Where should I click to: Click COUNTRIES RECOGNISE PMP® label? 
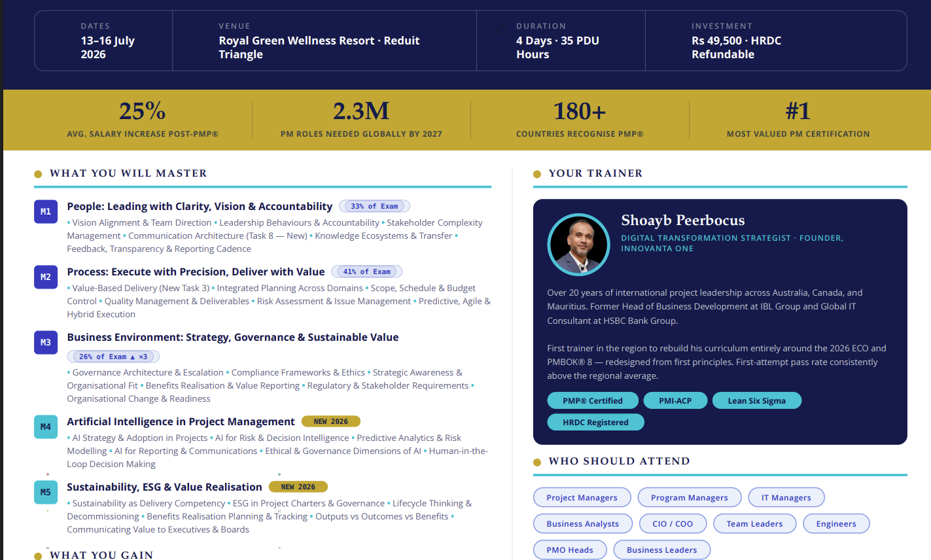tap(580, 133)
